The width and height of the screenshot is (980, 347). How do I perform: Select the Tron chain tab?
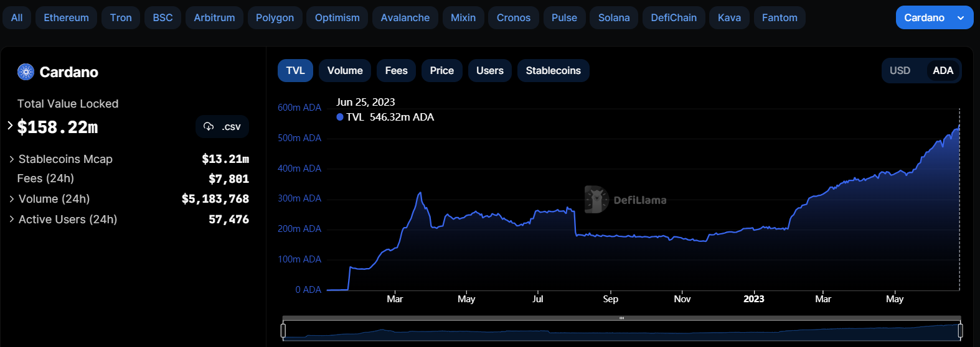[121, 17]
